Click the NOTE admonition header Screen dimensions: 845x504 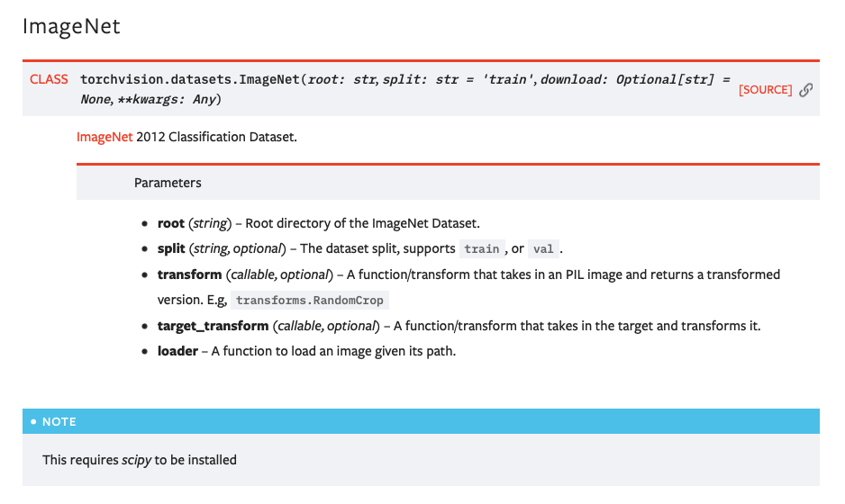(421, 421)
